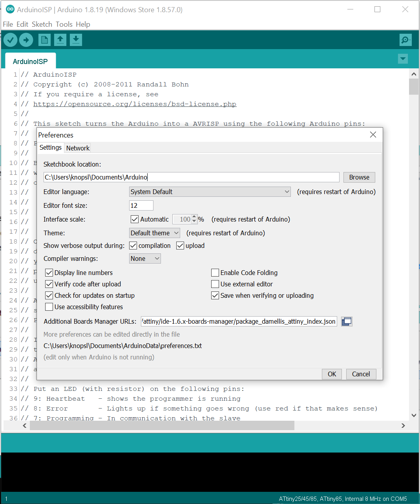Click the Editor font size field
Viewport: 420px width, 504px height.
(x=141, y=205)
